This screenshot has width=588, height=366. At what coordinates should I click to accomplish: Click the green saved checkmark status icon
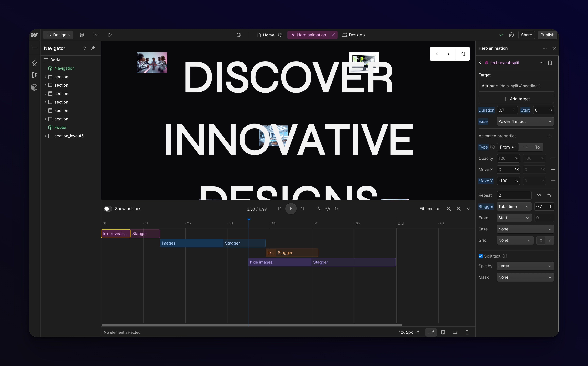point(501,35)
